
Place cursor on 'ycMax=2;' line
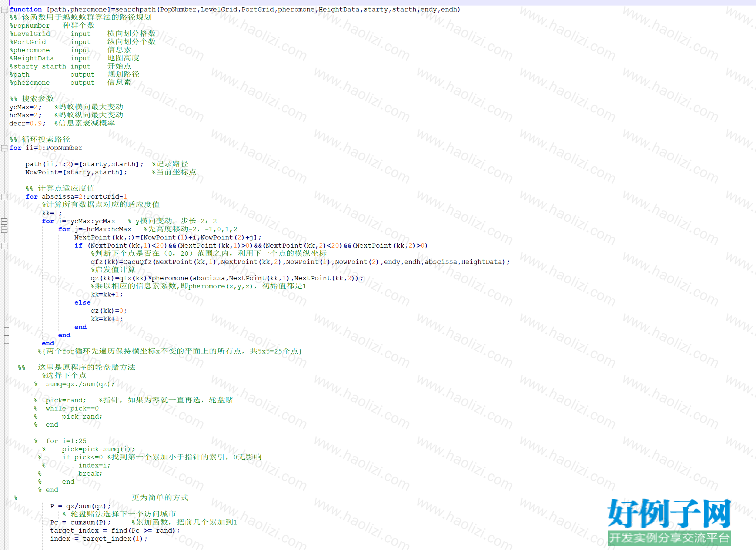point(26,107)
